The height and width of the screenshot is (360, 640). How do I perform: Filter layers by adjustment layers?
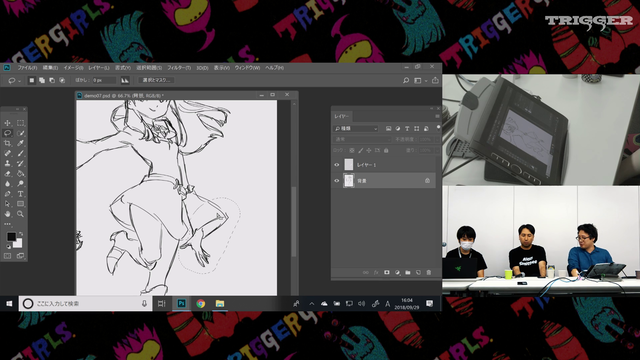pyautogui.click(x=398, y=129)
